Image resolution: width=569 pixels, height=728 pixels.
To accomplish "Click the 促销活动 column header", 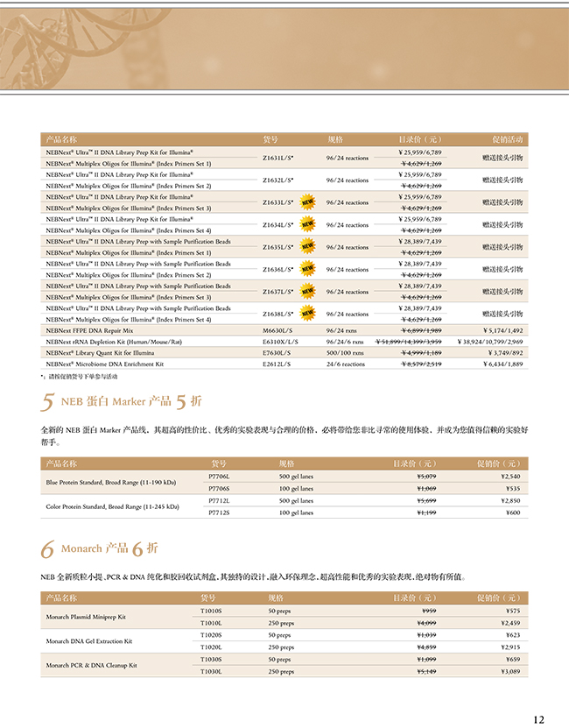I will 508,139.
